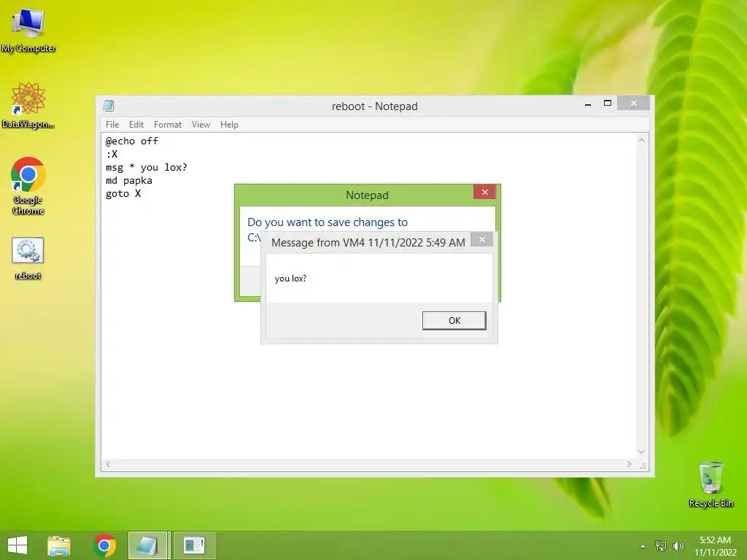Open the Windows Start button
This screenshot has height=560, width=747.
pos(18,545)
